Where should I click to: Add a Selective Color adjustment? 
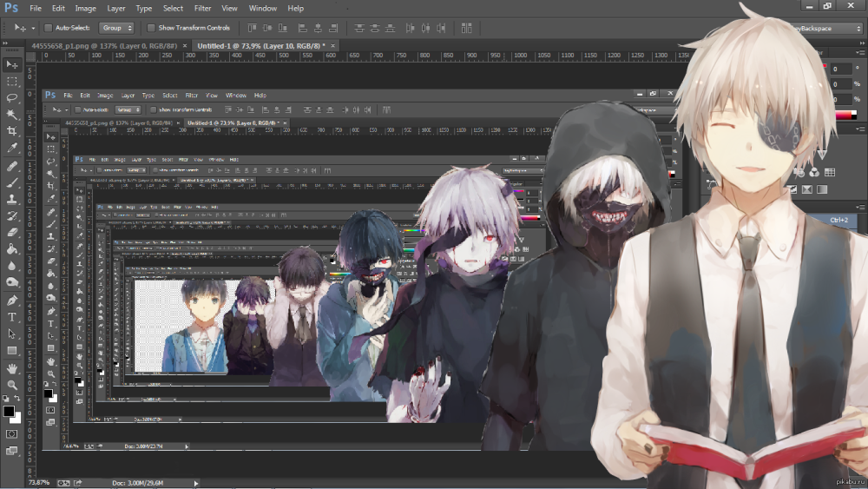click(x=807, y=189)
